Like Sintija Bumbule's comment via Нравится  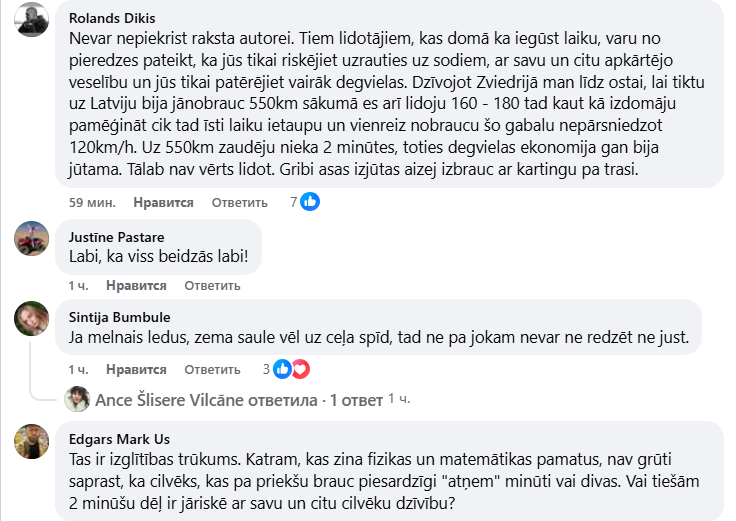[x=136, y=369]
